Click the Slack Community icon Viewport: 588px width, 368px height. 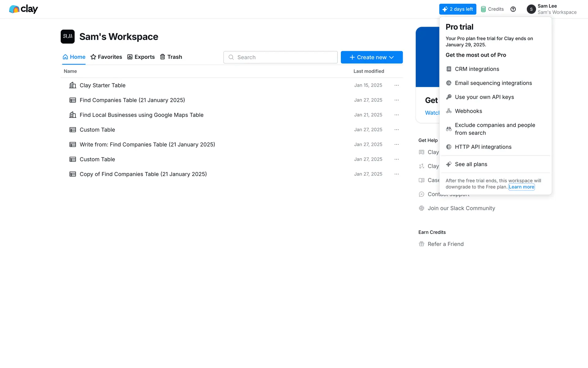tap(421, 208)
